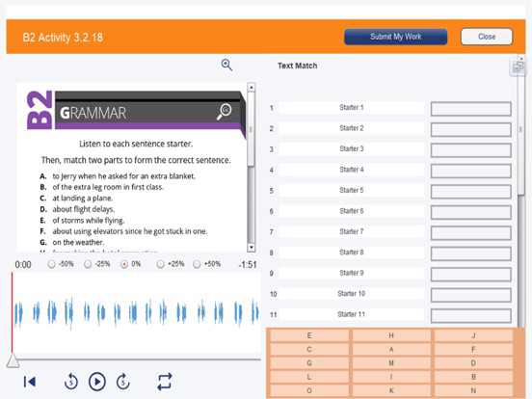Image resolution: width=532 pixels, height=399 pixels.
Task: Click the Text Match panel vertical scrollbar
Action: click(521, 129)
